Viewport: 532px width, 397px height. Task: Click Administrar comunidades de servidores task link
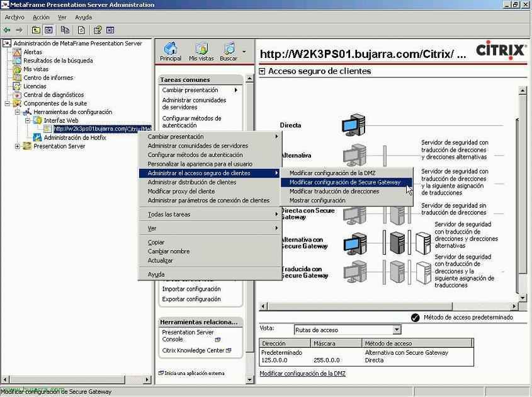(x=194, y=103)
